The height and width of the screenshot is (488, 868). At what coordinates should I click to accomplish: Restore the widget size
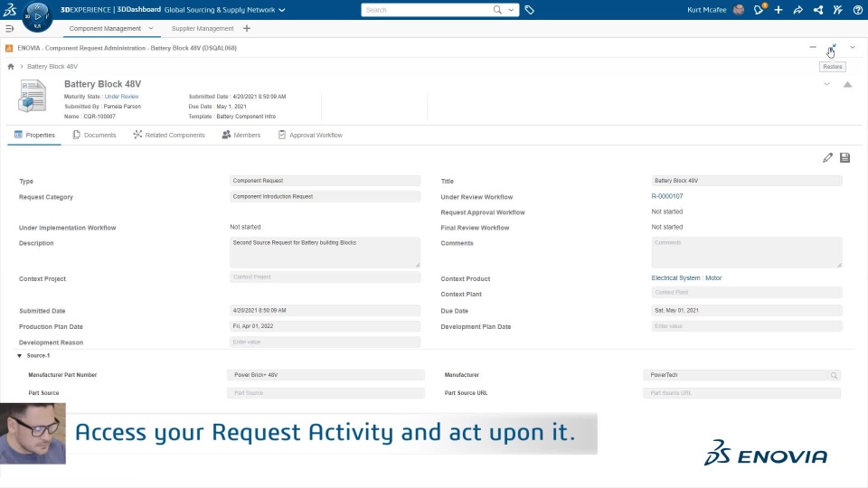point(833,48)
